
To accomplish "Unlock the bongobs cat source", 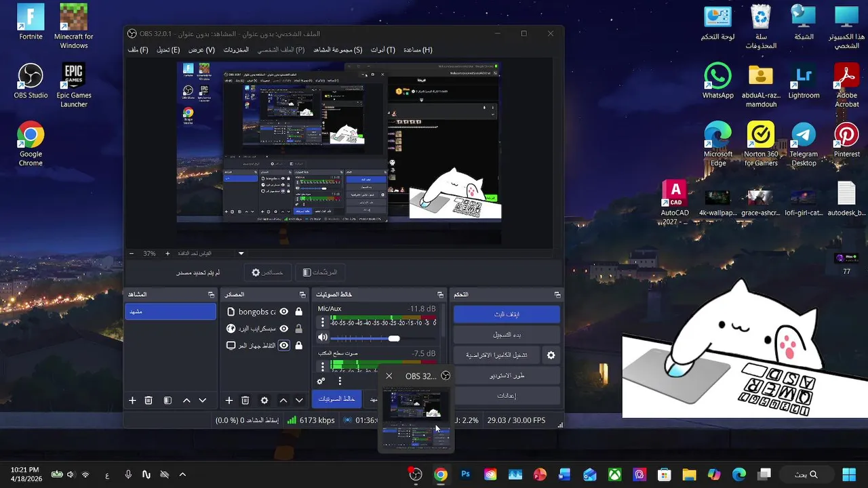I will point(298,312).
